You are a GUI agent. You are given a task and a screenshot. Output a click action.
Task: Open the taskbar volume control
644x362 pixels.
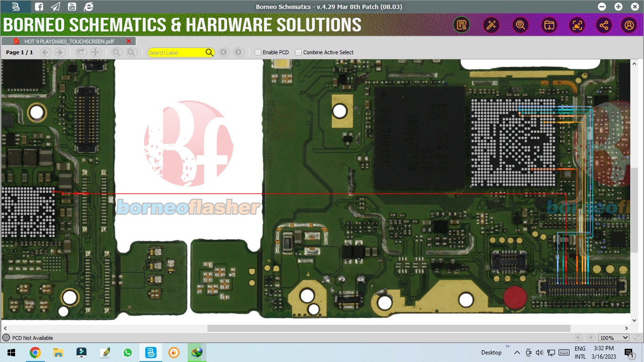pyautogui.click(x=540, y=353)
